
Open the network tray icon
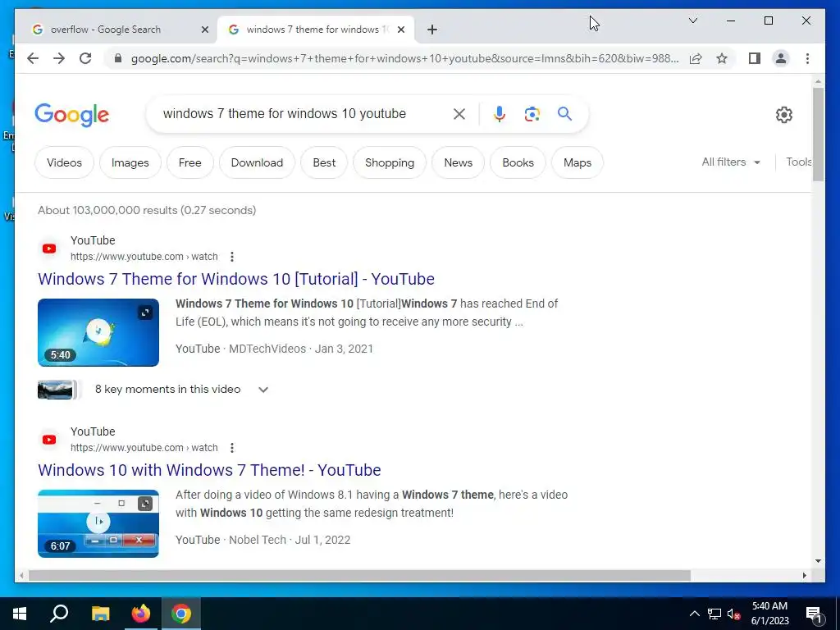(714, 614)
